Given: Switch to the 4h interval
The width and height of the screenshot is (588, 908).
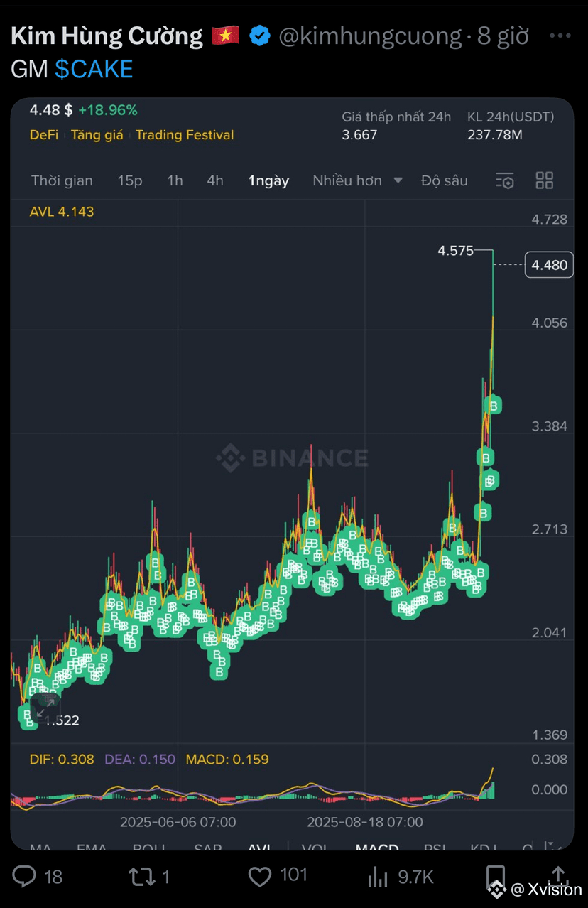Looking at the screenshot, I should tap(215, 180).
